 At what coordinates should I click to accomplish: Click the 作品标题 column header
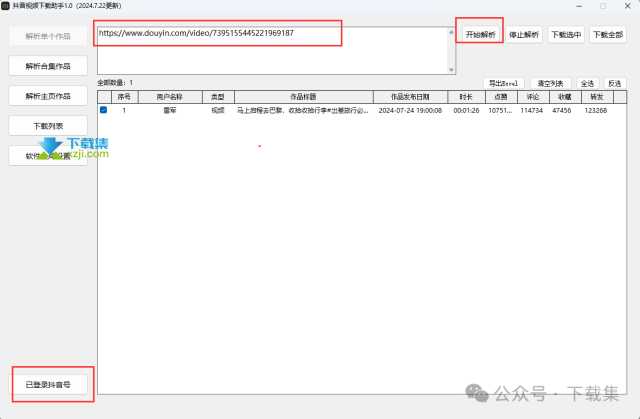point(304,97)
